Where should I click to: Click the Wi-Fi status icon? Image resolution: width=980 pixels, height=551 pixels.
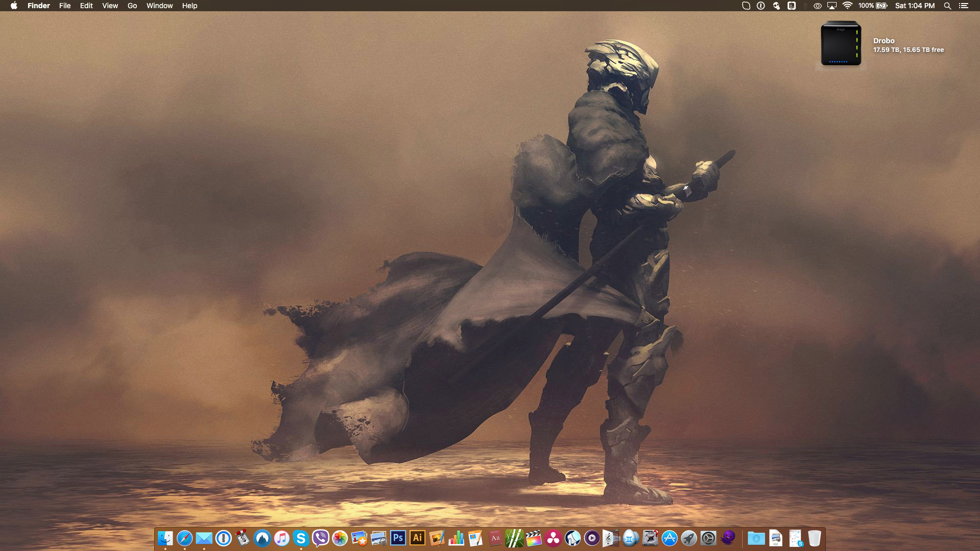pos(847,6)
